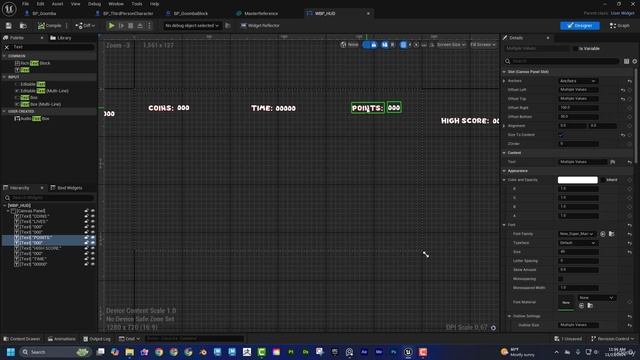Open the File menu
The image size is (640, 360).
pyautogui.click(x=25, y=4)
